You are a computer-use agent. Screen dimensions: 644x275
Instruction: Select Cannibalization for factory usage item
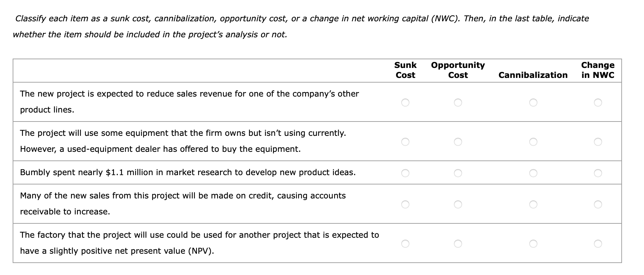[534, 243]
